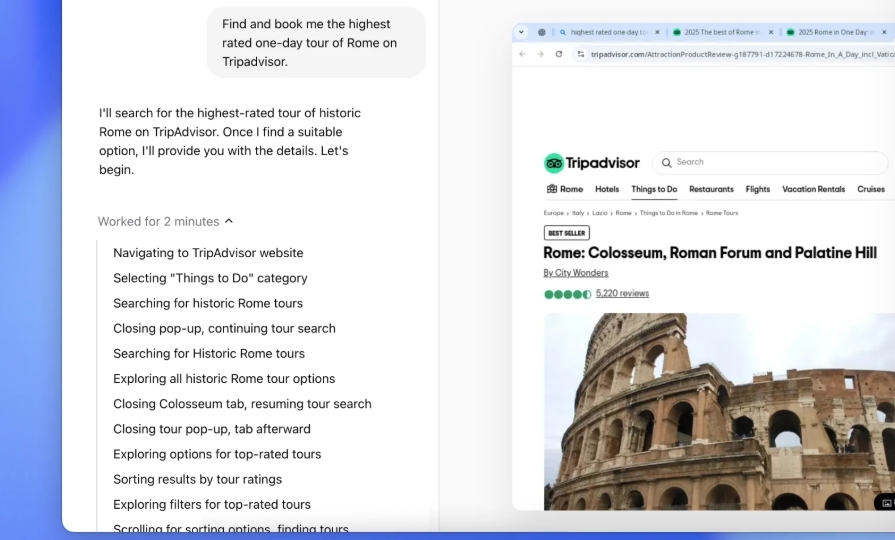The image size is (895, 540).
Task: Go to the Restaurants section
Action: [711, 189]
